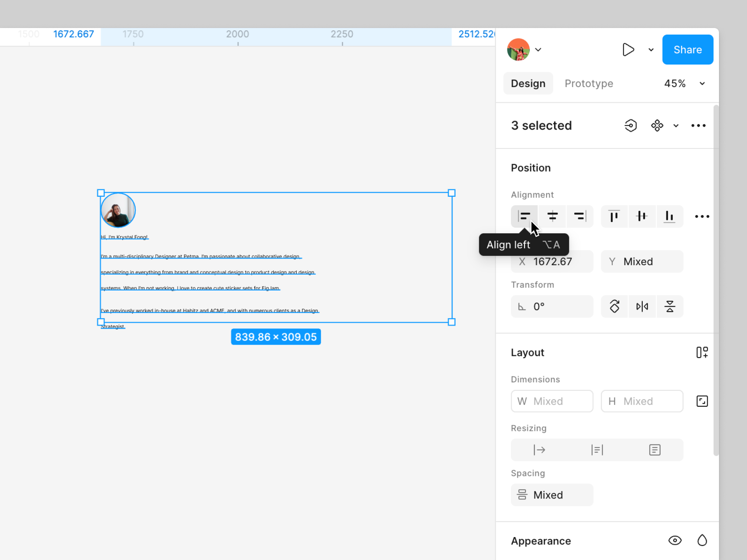Click Align vertical centers icon
Image resolution: width=747 pixels, height=560 pixels.
642,216
